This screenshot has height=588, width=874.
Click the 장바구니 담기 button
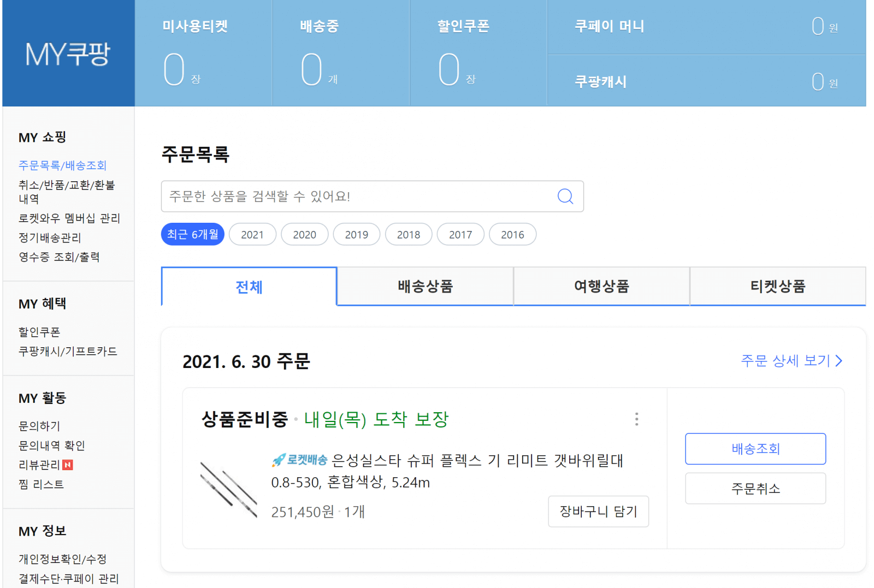tap(598, 512)
